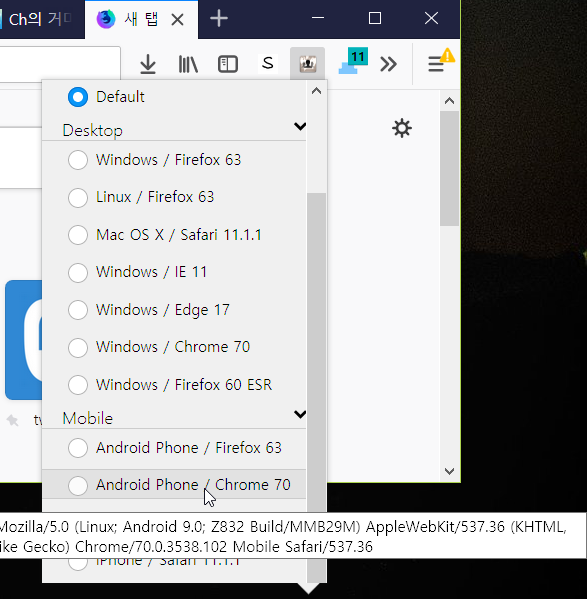Click the User-Agent Switcher extension icon
This screenshot has width=587, height=599.
coord(307,64)
